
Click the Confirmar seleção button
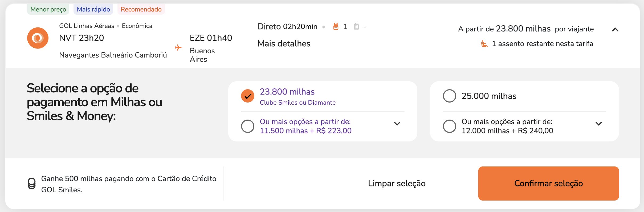[549, 184]
